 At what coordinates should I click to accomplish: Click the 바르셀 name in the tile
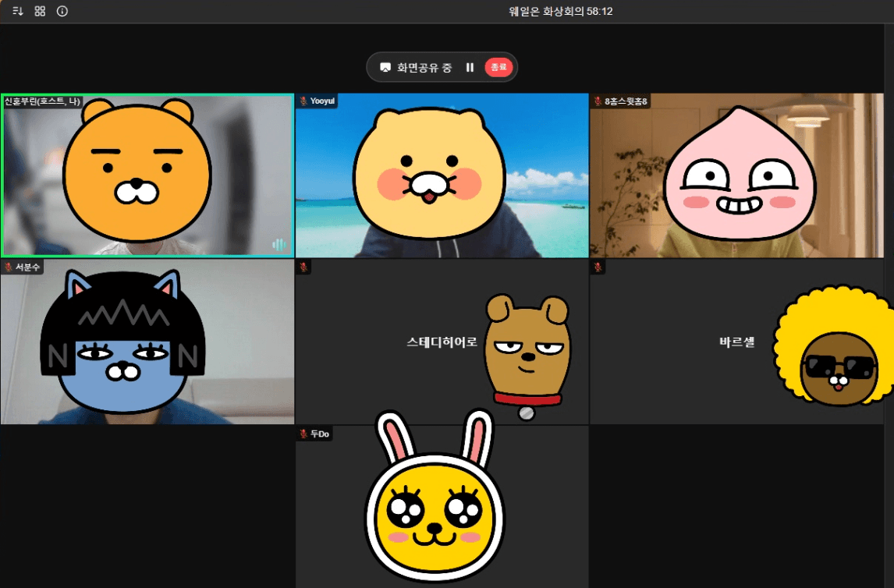coord(736,342)
